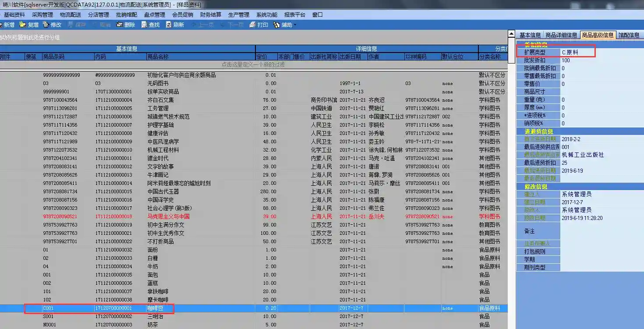Click the 扩展类型 field showing C.原料
644x329 pixels.
pyautogui.click(x=577, y=52)
